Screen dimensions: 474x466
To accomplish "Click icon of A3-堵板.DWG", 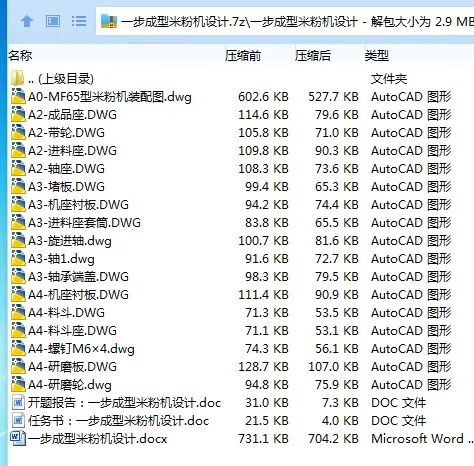I will point(18,186).
